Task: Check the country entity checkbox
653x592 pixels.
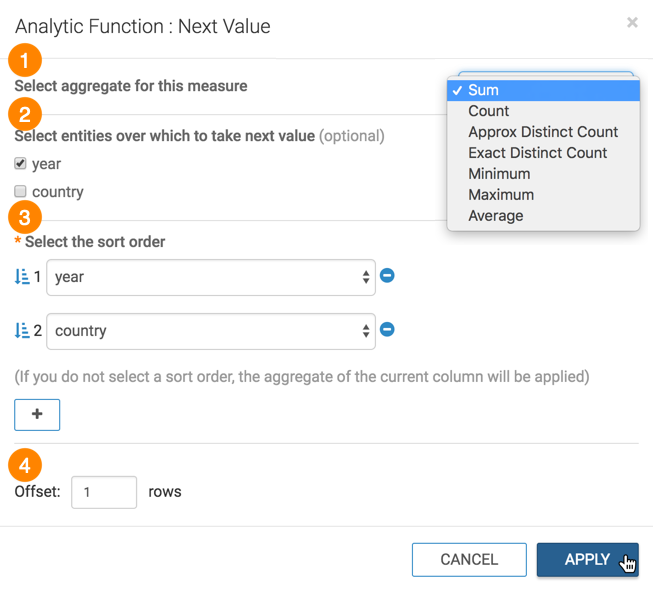Action: 20,191
